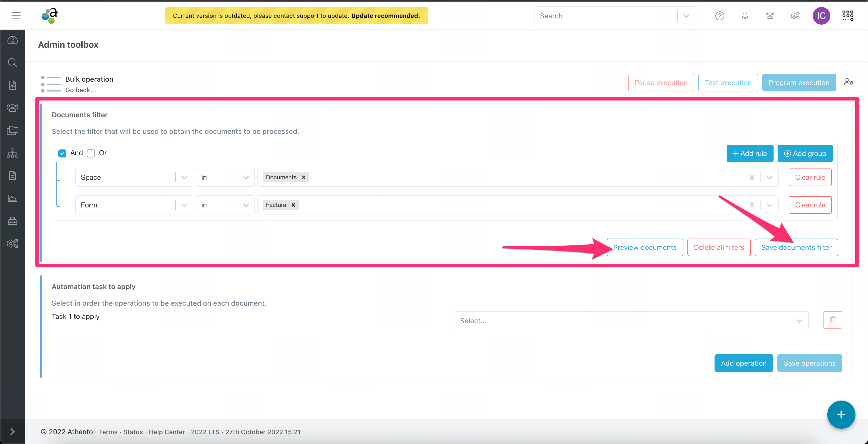Open the notifications bell icon
Screen dimensions: 868x444
[x=745, y=15]
